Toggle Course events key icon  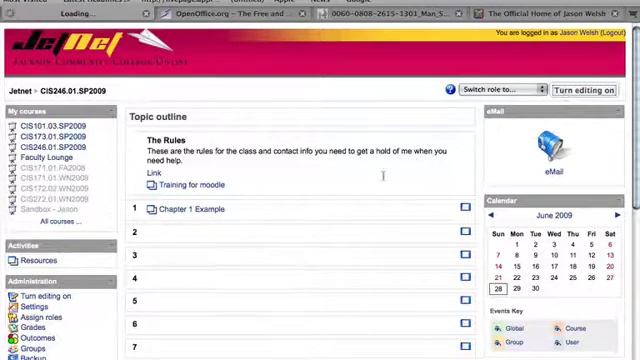pos(558,328)
